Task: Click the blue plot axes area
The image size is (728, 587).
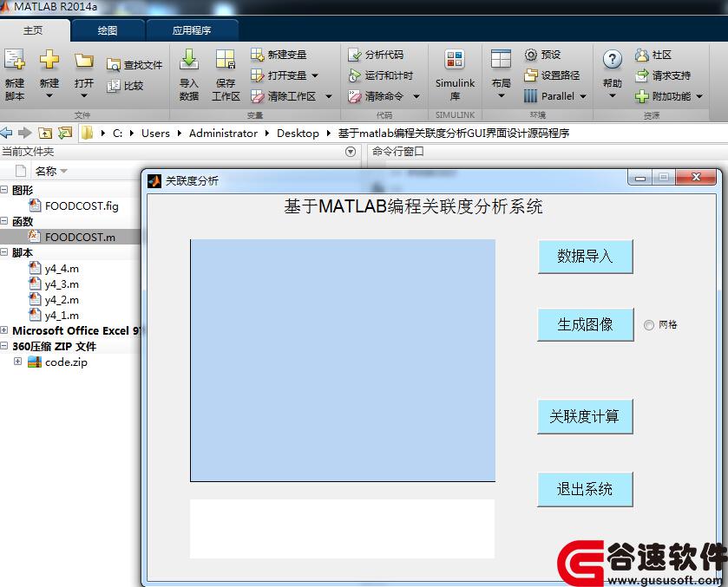Action: click(x=343, y=361)
